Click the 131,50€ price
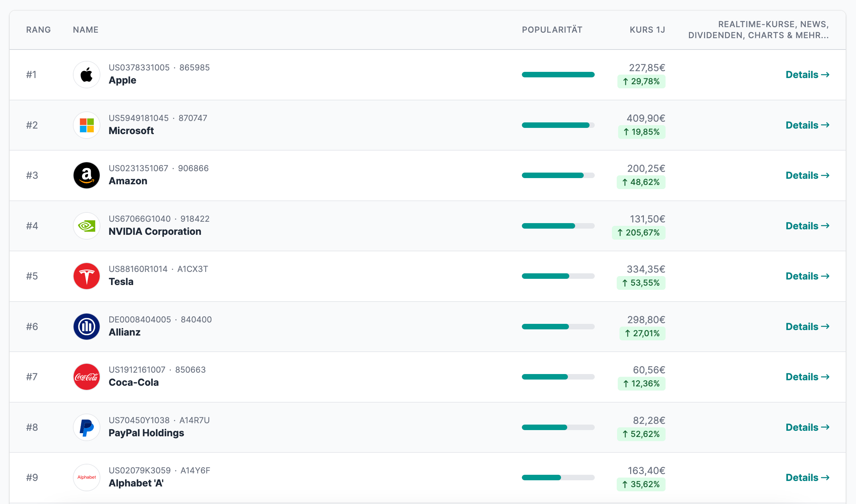The width and height of the screenshot is (856, 504). (x=647, y=219)
